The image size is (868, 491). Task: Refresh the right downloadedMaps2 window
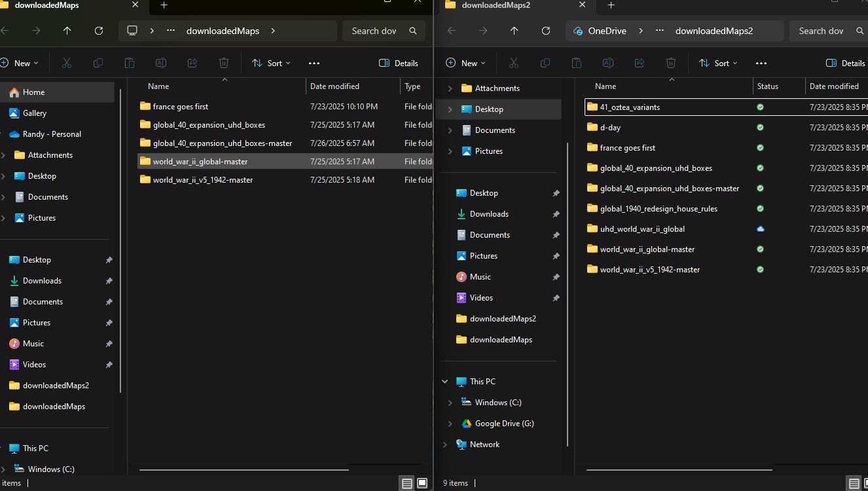click(x=546, y=31)
